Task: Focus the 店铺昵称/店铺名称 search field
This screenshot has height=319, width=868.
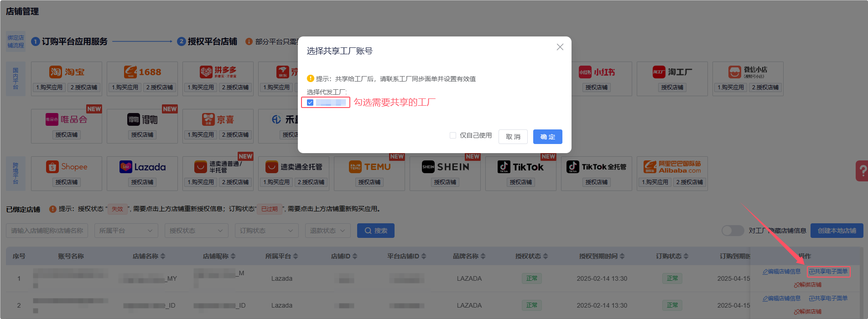Action: tap(47, 231)
